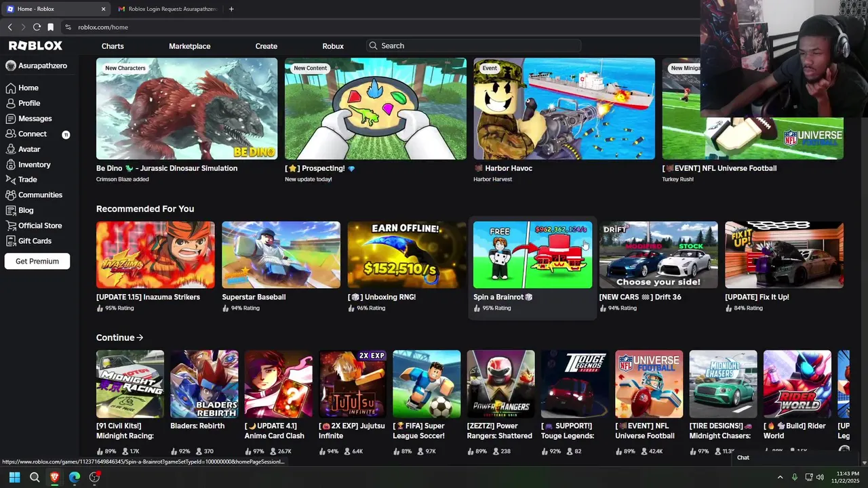Go back with browser back arrow
The image size is (868, 488).
coord(9,27)
